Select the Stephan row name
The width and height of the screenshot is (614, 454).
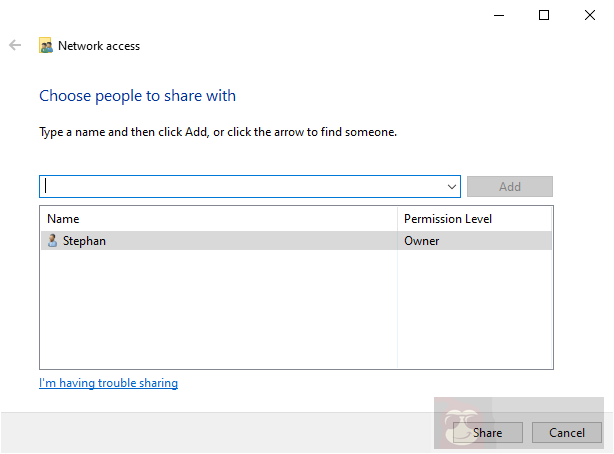point(84,241)
